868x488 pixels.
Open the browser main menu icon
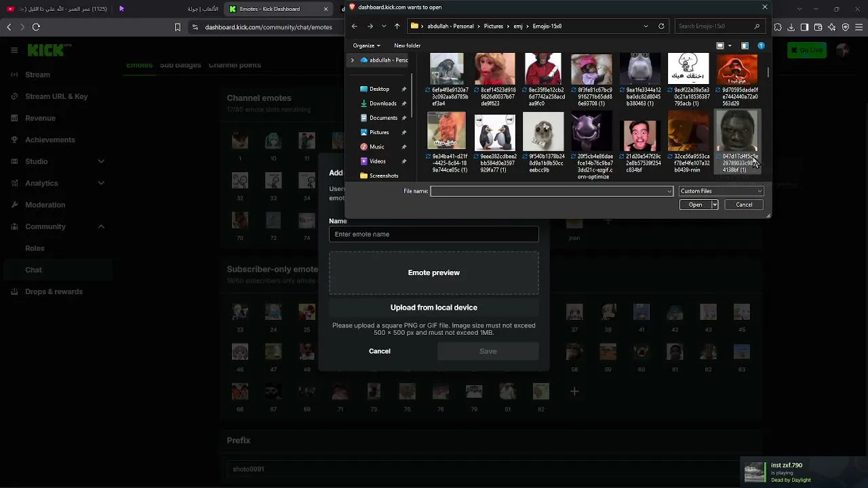(859, 27)
